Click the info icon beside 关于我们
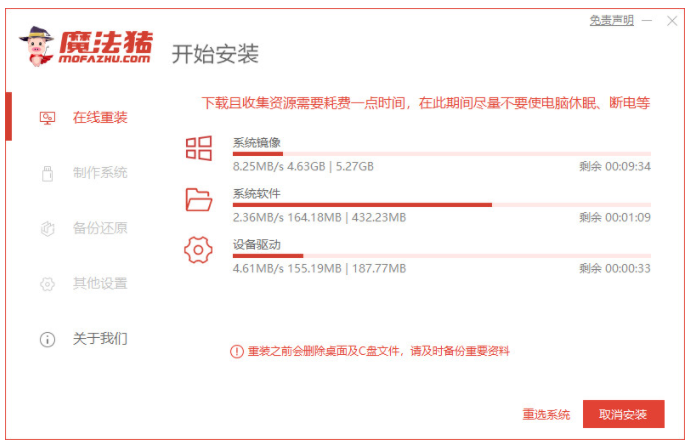 47,339
